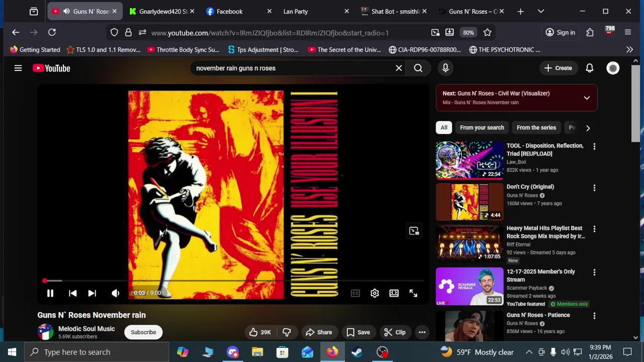This screenshot has height=362, width=644.
Task: Open options for Don't Cry video
Action: [594, 188]
